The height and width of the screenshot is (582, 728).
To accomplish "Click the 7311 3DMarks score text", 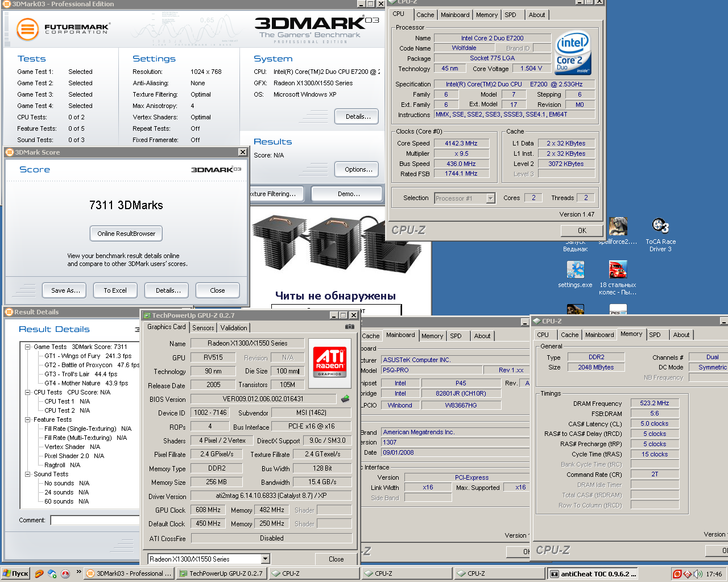I will [126, 205].
